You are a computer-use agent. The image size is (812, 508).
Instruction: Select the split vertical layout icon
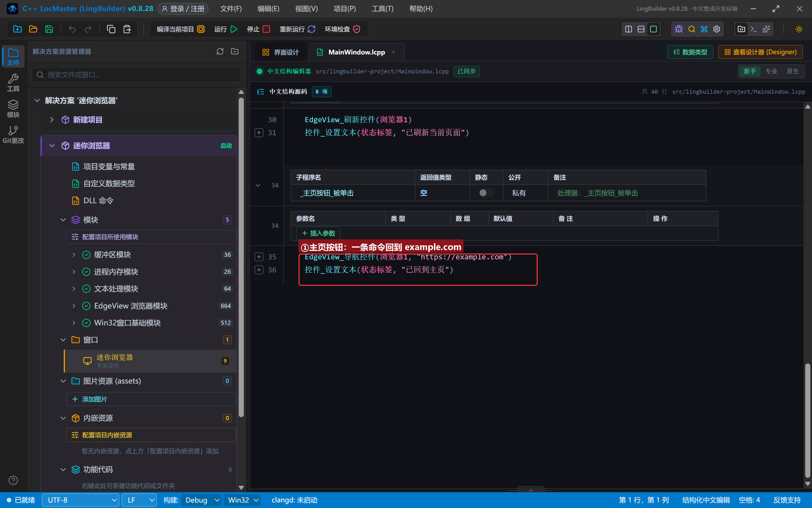pyautogui.click(x=628, y=29)
